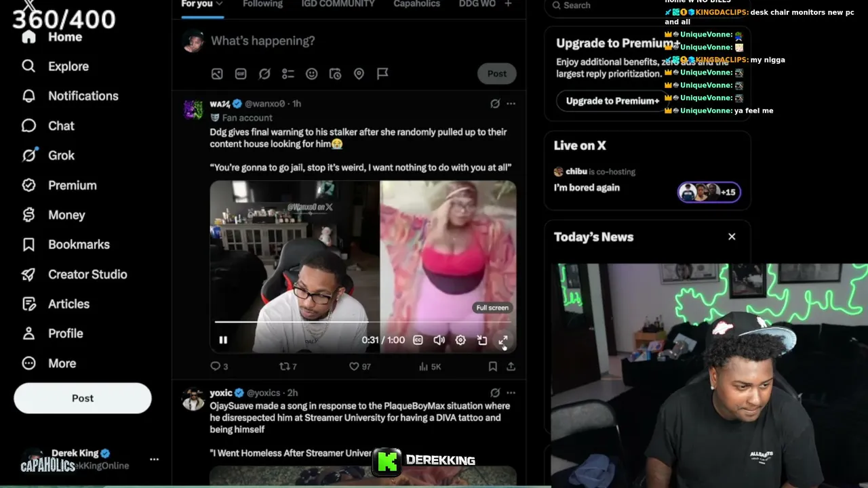Switch to the Capaholics tab
The height and width of the screenshot is (488, 868).
(416, 4)
